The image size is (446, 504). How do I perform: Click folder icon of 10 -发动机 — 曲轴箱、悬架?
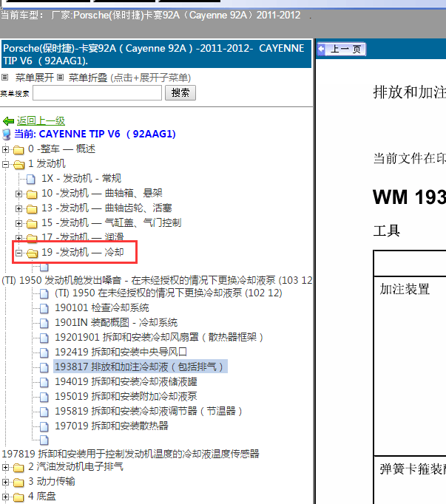(x=32, y=194)
